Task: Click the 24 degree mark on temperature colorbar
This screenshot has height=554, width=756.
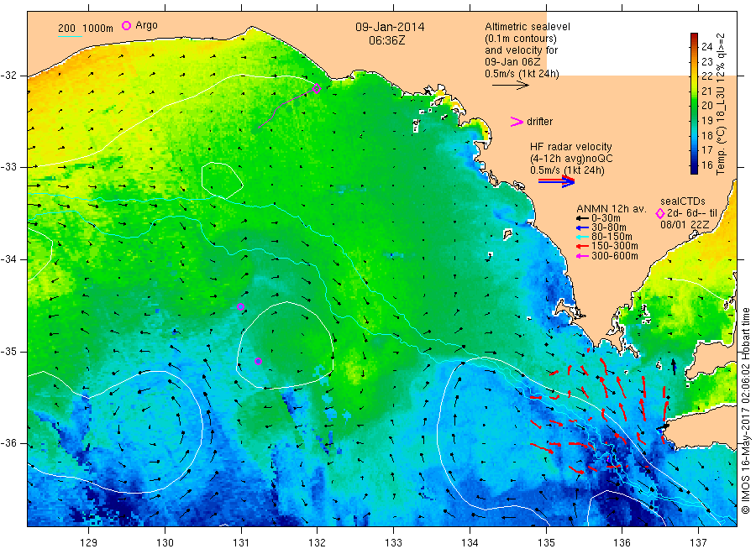Action: coord(706,47)
